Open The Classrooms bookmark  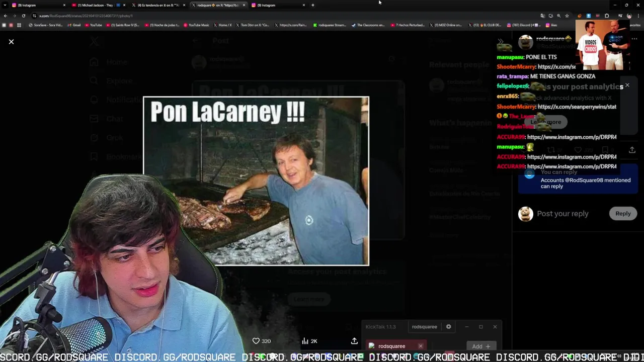pos(368,25)
